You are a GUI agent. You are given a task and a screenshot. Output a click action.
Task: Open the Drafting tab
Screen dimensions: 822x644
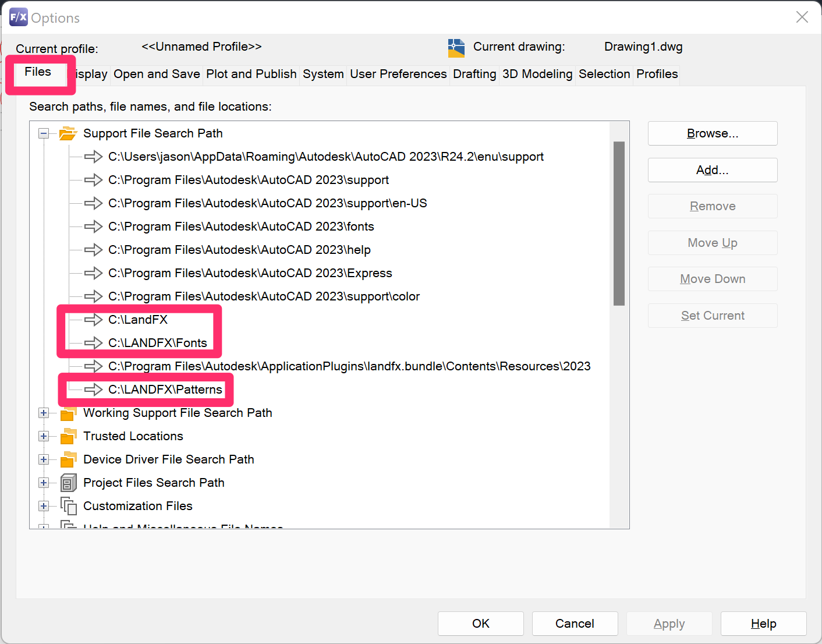click(474, 74)
